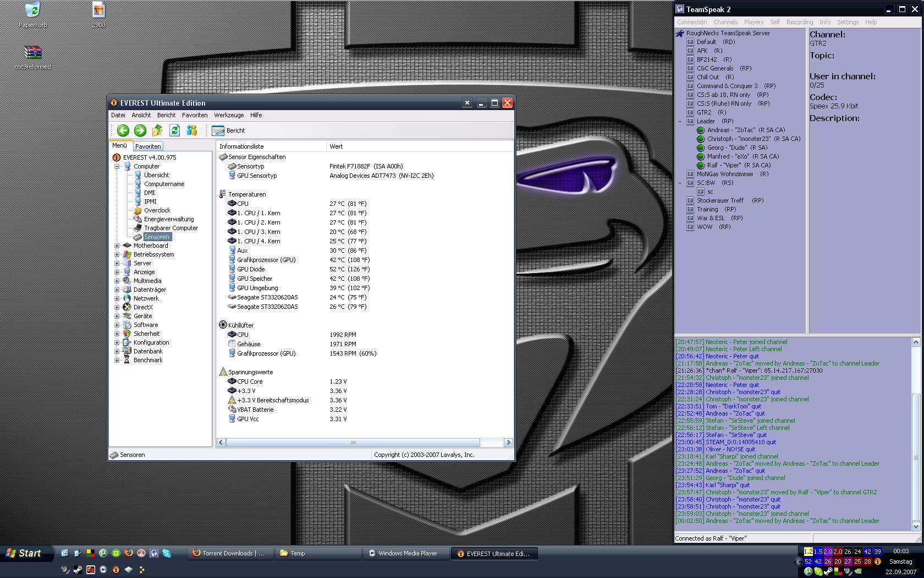Click the green Back arrow in EVEREST toolbar
Screen dimensions: 924x578
(x=123, y=130)
